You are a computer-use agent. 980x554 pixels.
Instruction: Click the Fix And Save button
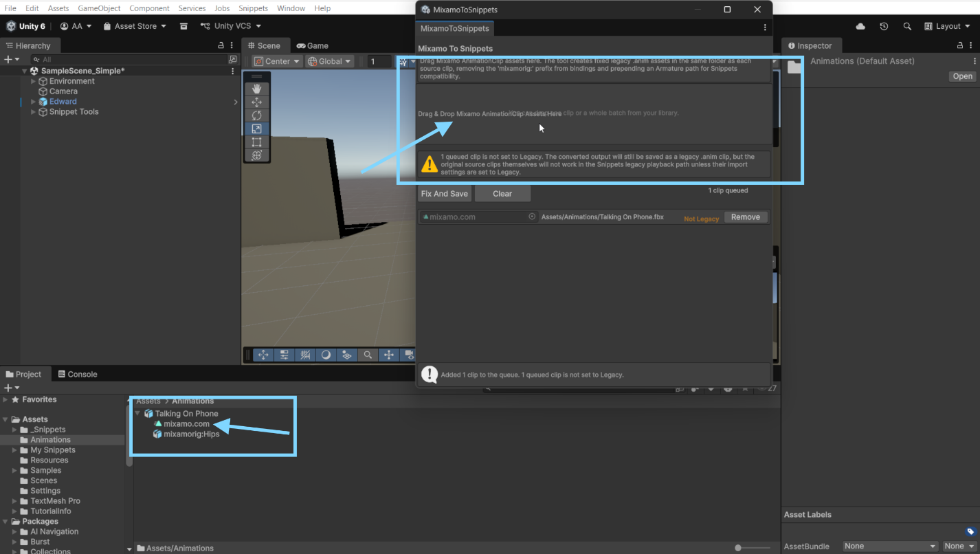point(445,194)
